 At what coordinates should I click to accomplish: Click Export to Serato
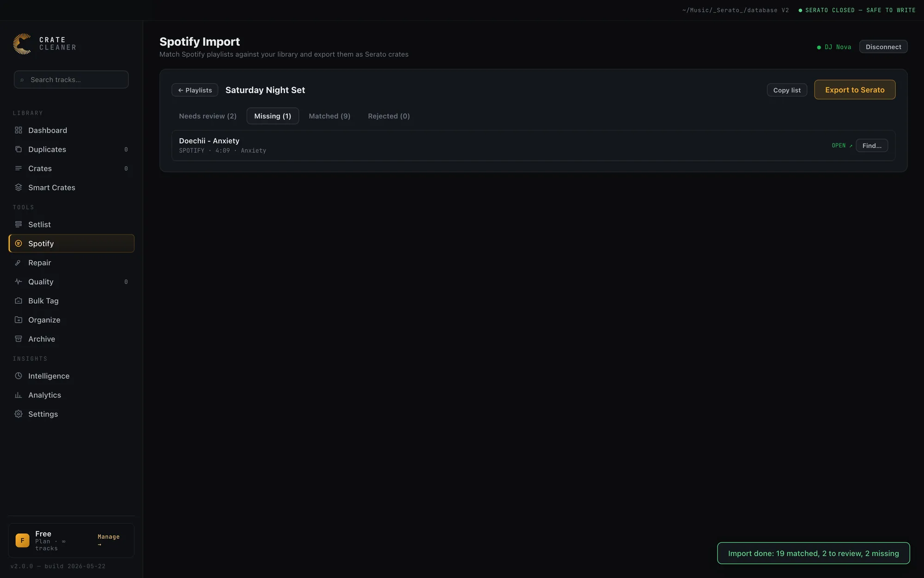855,90
